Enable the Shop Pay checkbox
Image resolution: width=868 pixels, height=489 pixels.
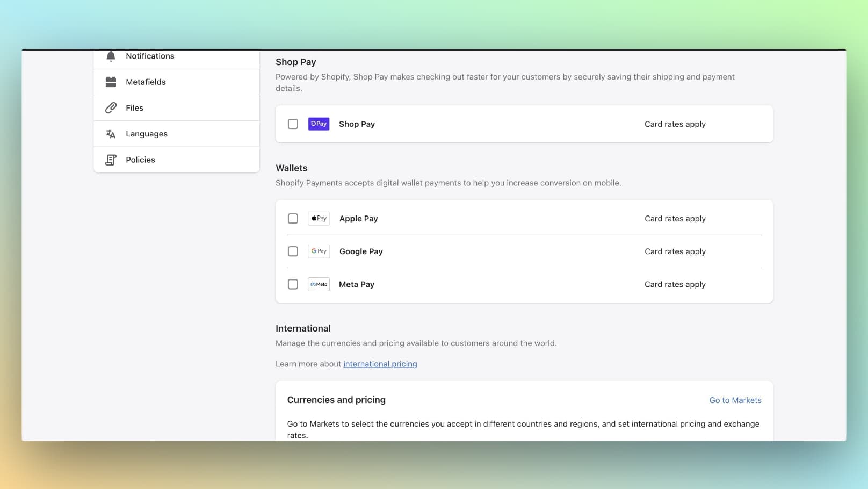coord(293,124)
